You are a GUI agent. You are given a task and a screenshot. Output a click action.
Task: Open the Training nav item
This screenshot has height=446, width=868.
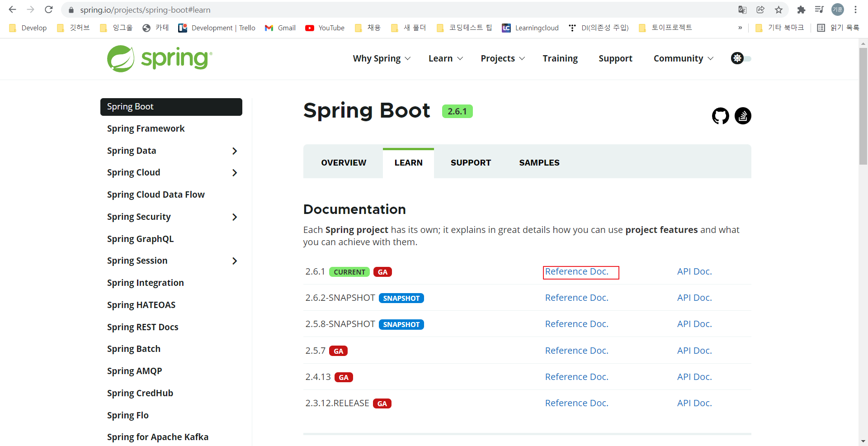[x=560, y=58]
